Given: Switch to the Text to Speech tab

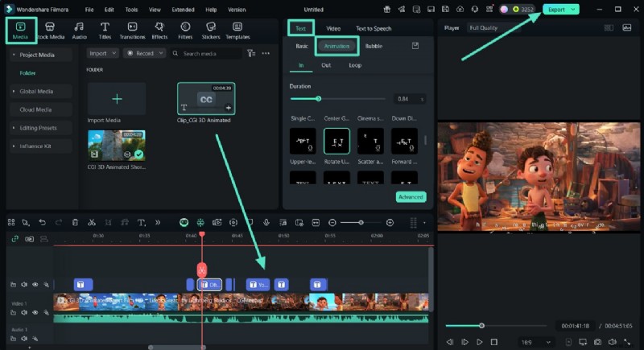Looking at the screenshot, I should tap(374, 28).
